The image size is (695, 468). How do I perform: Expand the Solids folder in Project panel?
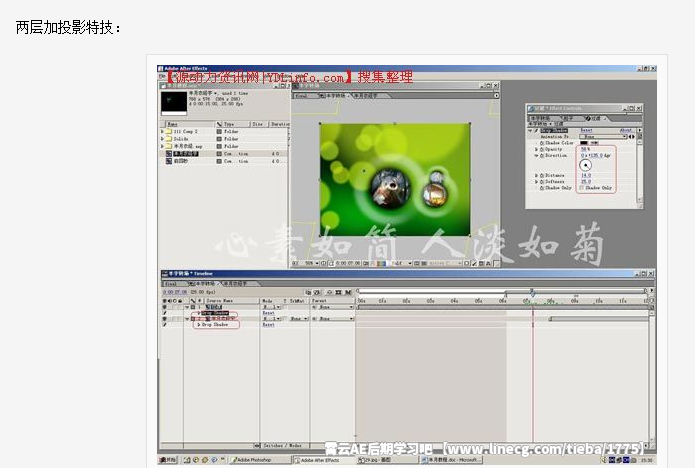162,139
